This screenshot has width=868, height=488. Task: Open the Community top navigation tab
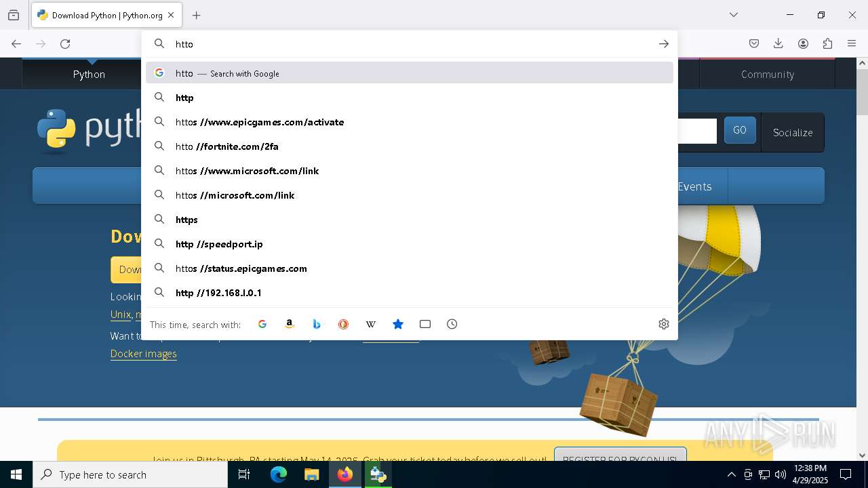pos(767,74)
